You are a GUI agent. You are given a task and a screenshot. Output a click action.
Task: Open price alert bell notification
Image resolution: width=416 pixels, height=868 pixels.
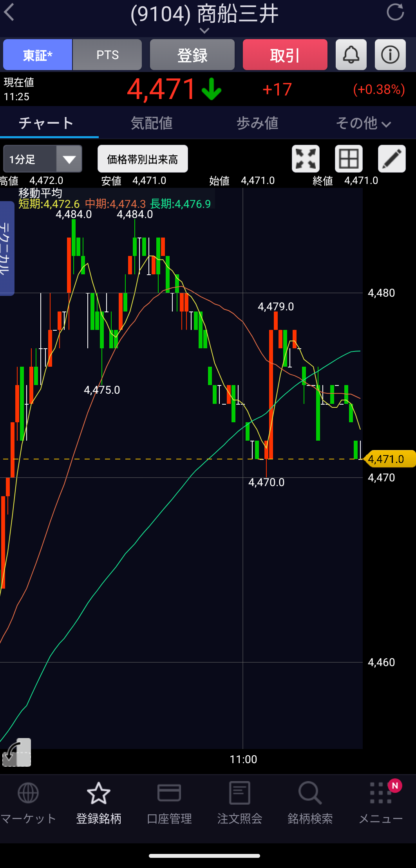(x=351, y=55)
